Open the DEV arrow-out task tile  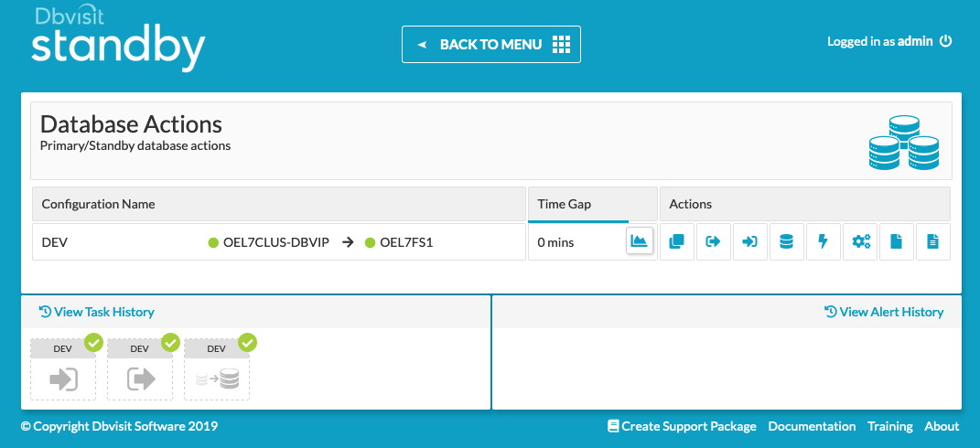140,370
